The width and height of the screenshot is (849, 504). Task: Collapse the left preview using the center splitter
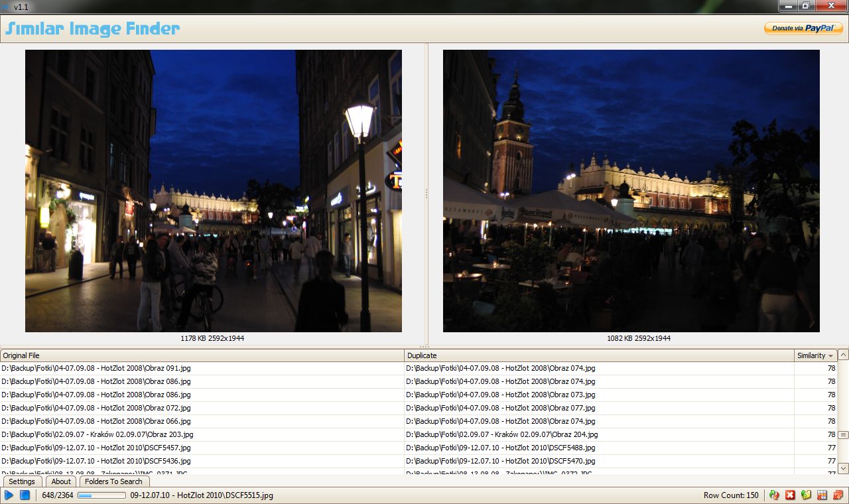point(425,192)
